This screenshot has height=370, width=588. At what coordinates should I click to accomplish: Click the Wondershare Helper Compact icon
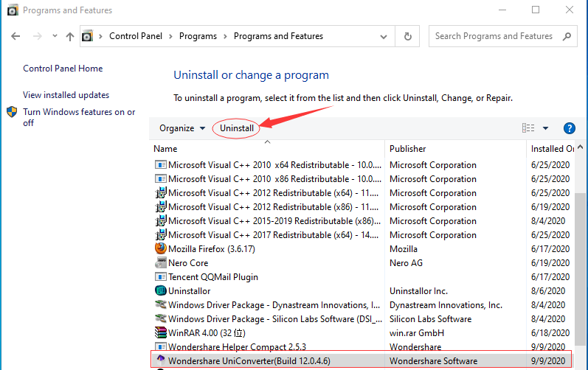point(161,346)
